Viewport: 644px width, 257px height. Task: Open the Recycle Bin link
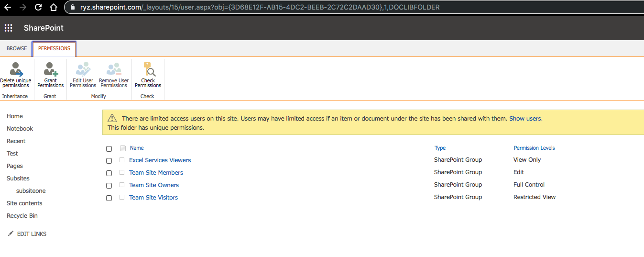tap(22, 216)
